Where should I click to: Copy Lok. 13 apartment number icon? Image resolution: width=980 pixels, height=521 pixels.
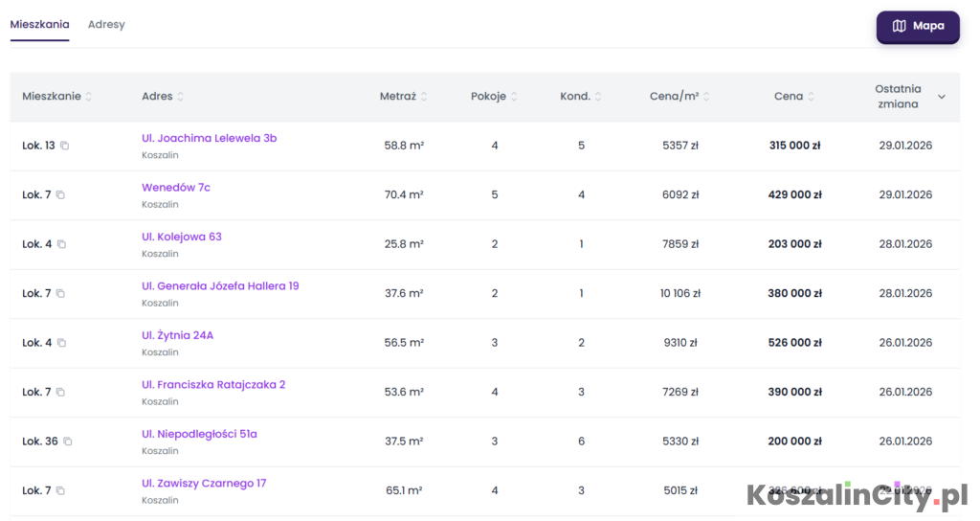coord(65,146)
